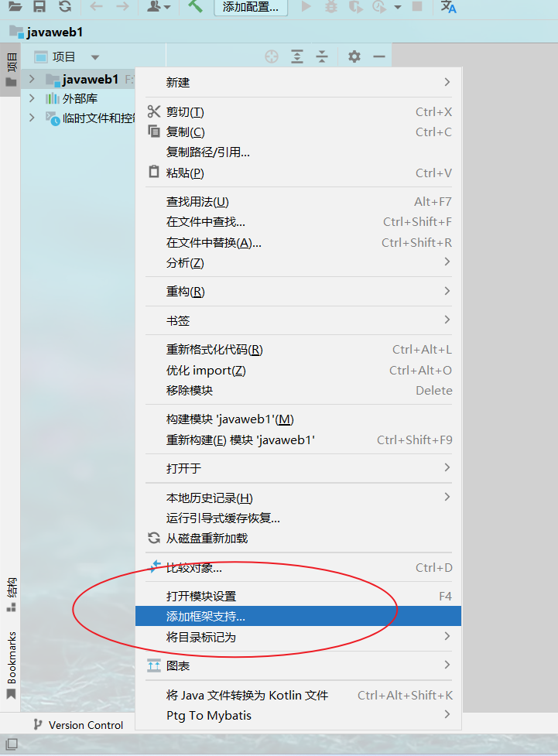Expand the javaweb1 tree node
This screenshot has width=558, height=756.
32,78
